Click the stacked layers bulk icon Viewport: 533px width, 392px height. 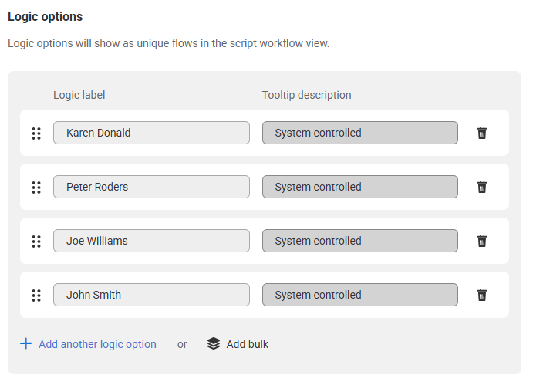pos(214,343)
